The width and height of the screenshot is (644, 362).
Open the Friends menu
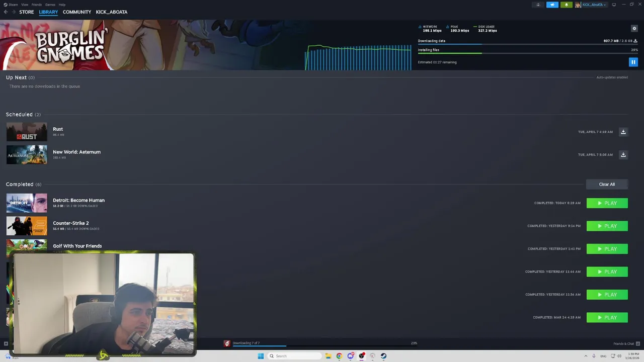[x=37, y=5]
